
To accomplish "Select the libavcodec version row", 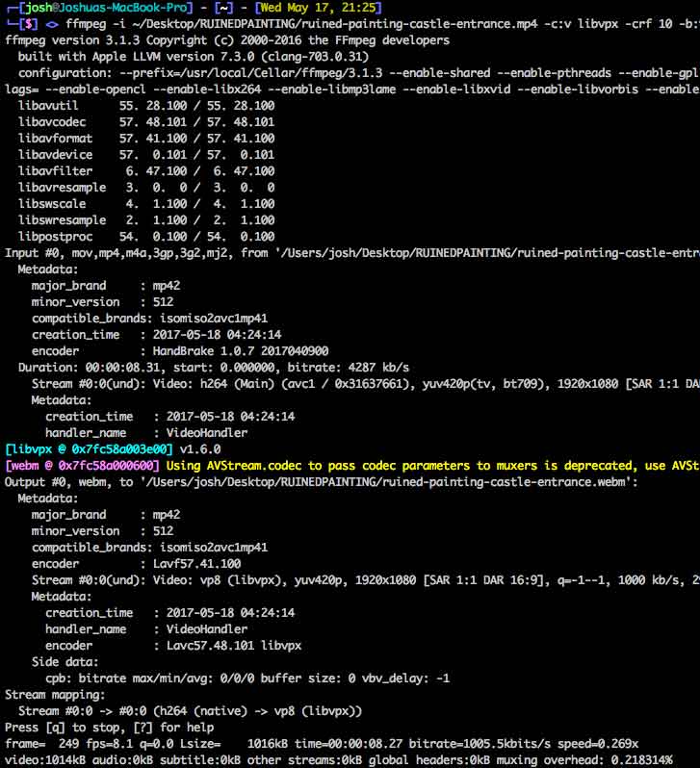I will [146, 122].
